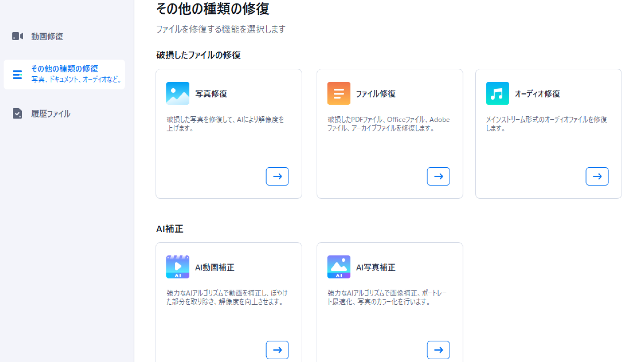Click the 履歴ファイル document icon in sidebar

coord(17,114)
